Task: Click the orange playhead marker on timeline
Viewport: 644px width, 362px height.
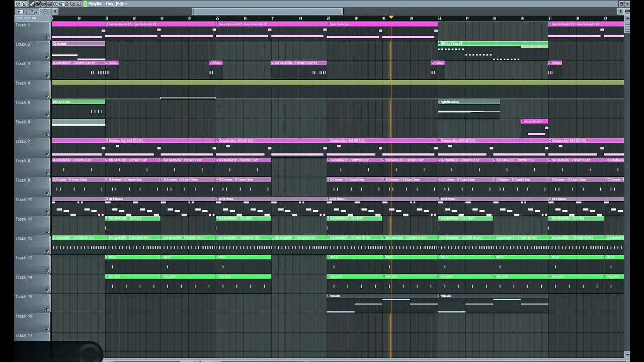Action: point(391,18)
